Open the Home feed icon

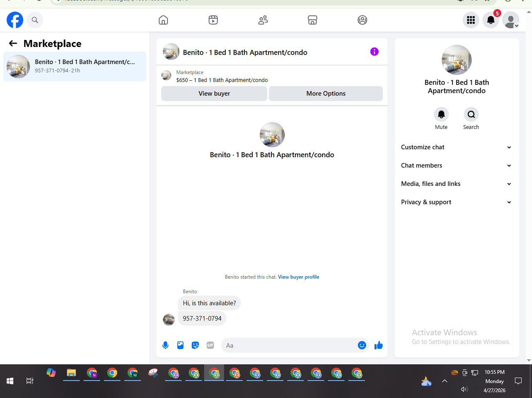pos(163,20)
